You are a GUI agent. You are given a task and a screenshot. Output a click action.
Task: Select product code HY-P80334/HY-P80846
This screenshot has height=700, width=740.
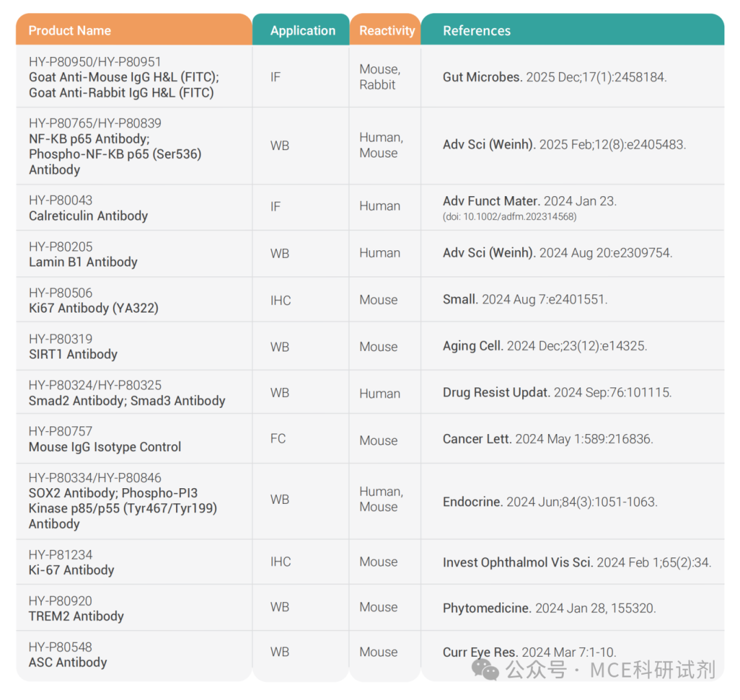[95, 478]
